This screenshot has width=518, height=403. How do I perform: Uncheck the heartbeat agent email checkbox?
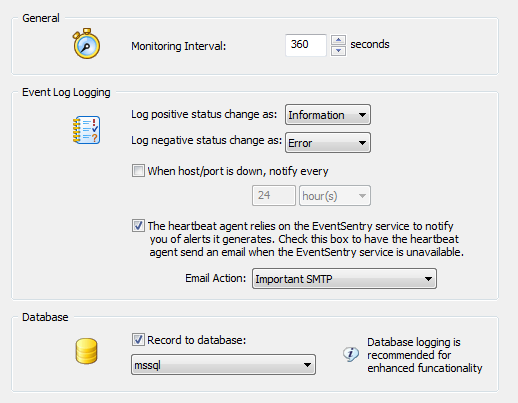[x=138, y=226]
